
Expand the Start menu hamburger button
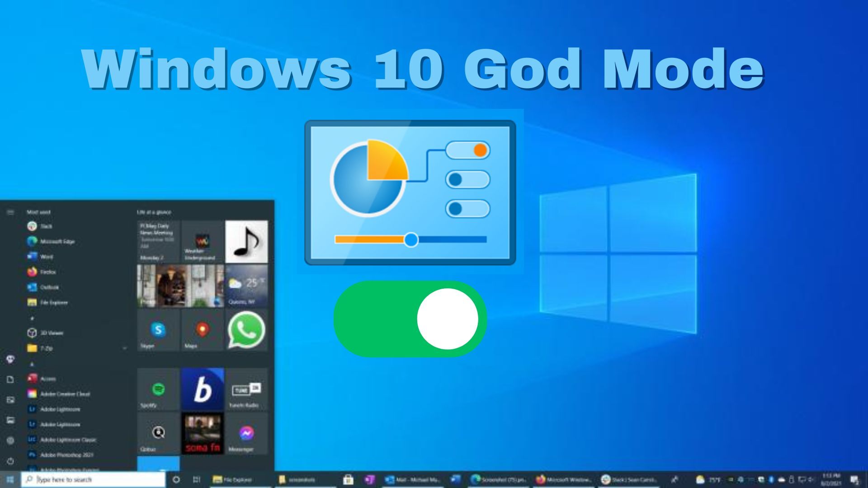pyautogui.click(x=10, y=212)
